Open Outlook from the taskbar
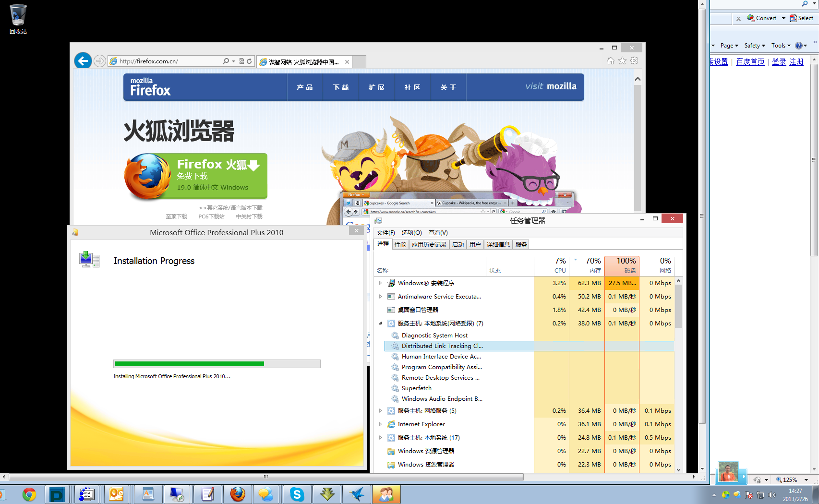Viewport: 819px width, 504px height. [x=117, y=494]
